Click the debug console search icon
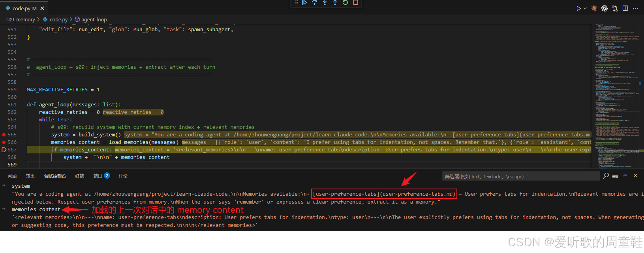This screenshot has width=644, height=253. (606, 176)
